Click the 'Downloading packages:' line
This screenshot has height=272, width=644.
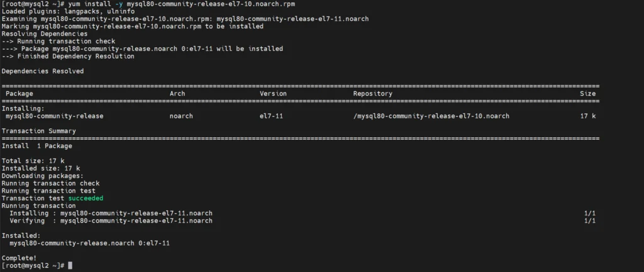[x=43, y=176]
